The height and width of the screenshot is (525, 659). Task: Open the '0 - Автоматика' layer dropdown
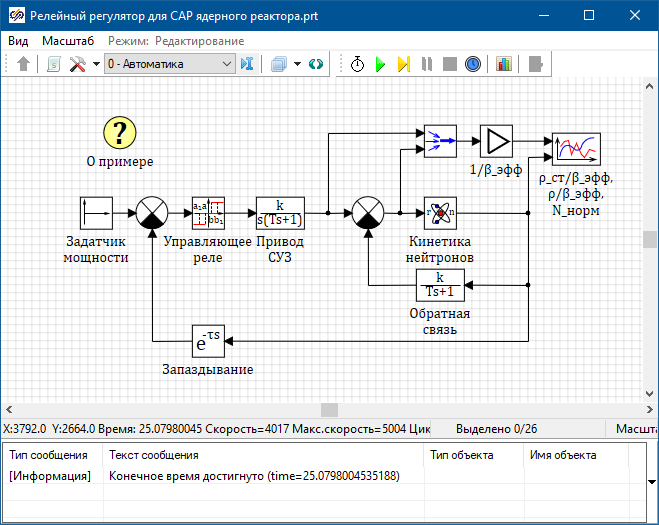[x=170, y=64]
